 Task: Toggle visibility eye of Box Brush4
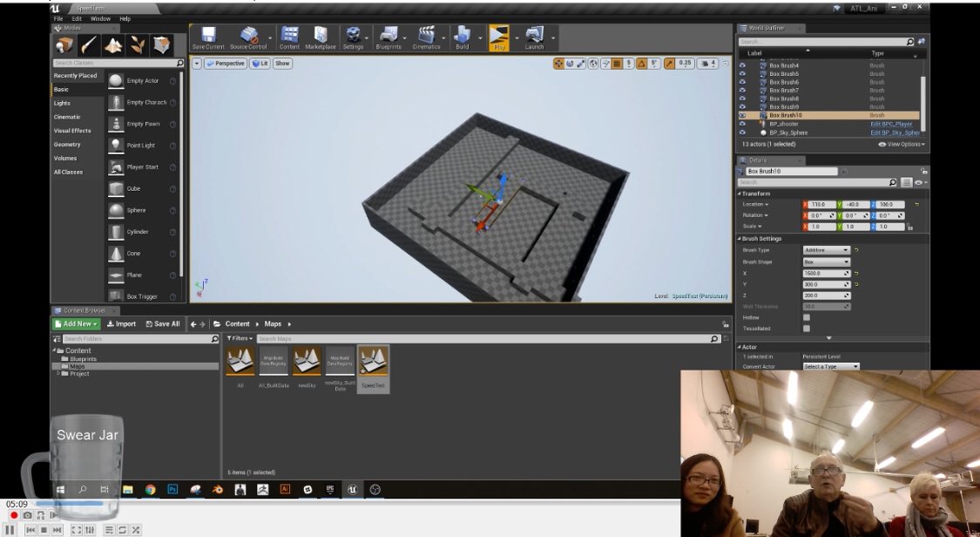pyautogui.click(x=742, y=65)
